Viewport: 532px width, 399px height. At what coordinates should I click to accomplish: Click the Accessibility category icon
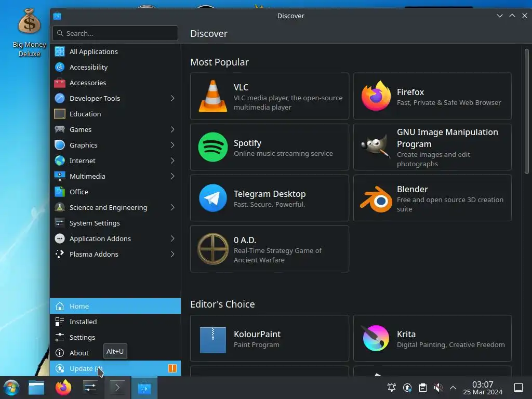click(60, 67)
